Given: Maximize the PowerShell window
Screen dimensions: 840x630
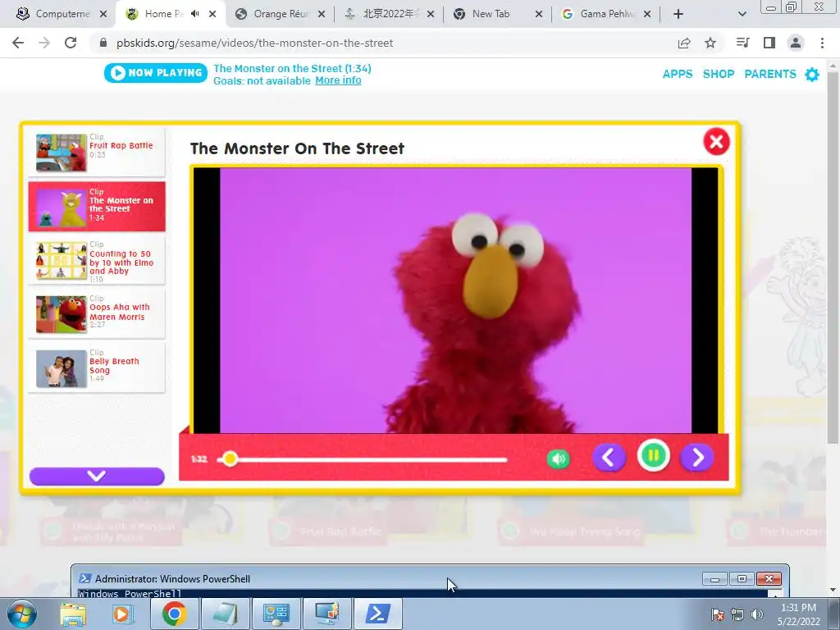Looking at the screenshot, I should click(742, 578).
